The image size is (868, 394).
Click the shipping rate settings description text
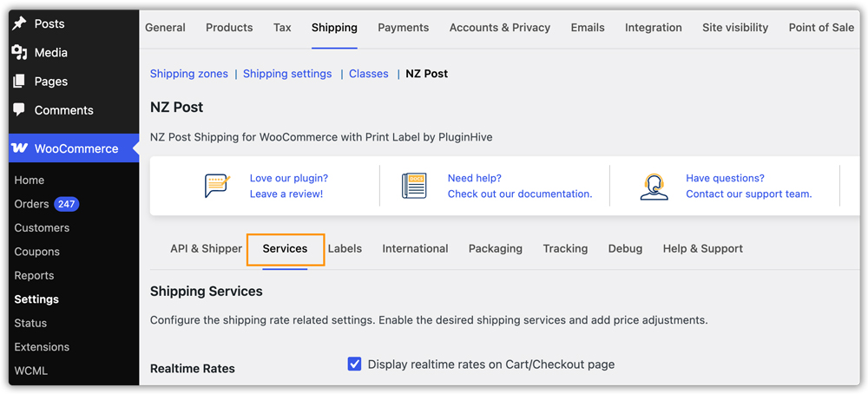pyautogui.click(x=429, y=320)
